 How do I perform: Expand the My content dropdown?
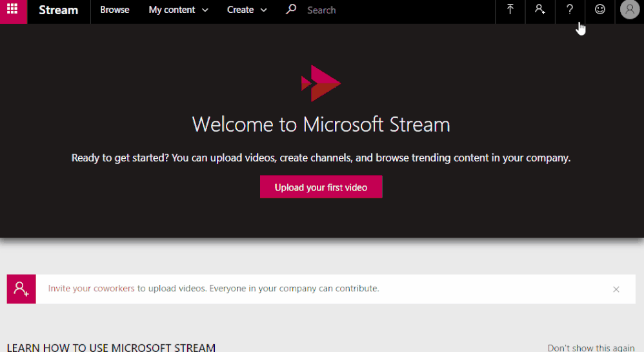click(x=178, y=10)
